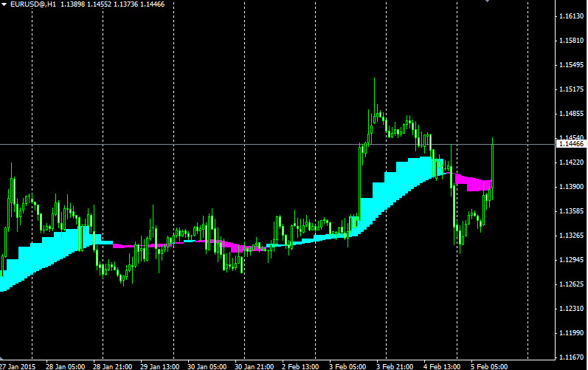Click price scale value 1.11990

pos(572,333)
